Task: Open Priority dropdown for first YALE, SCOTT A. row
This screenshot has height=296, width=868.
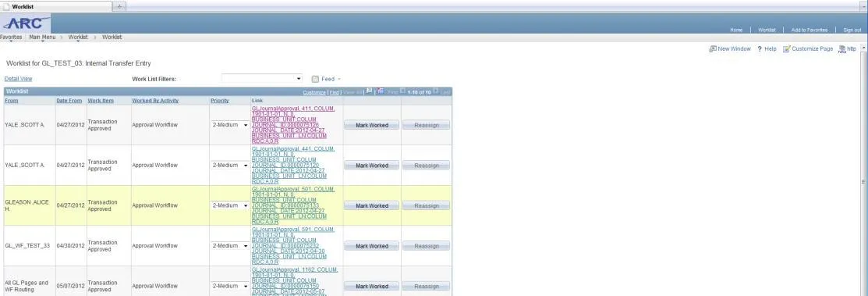Action: [230, 125]
